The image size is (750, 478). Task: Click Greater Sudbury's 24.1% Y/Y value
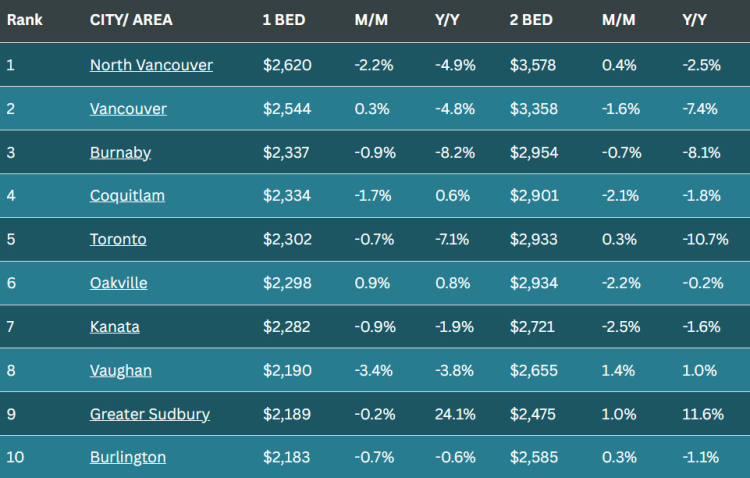click(454, 414)
